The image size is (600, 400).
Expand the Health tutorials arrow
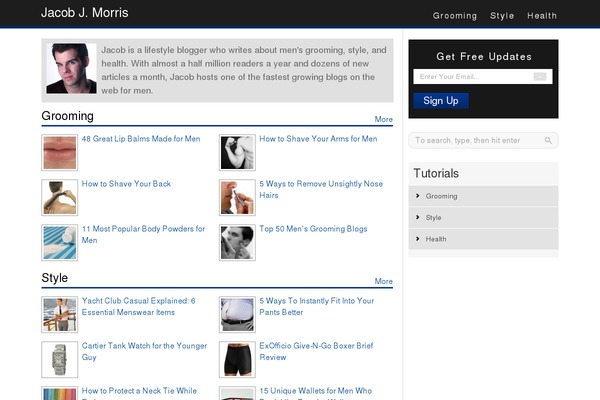(417, 238)
